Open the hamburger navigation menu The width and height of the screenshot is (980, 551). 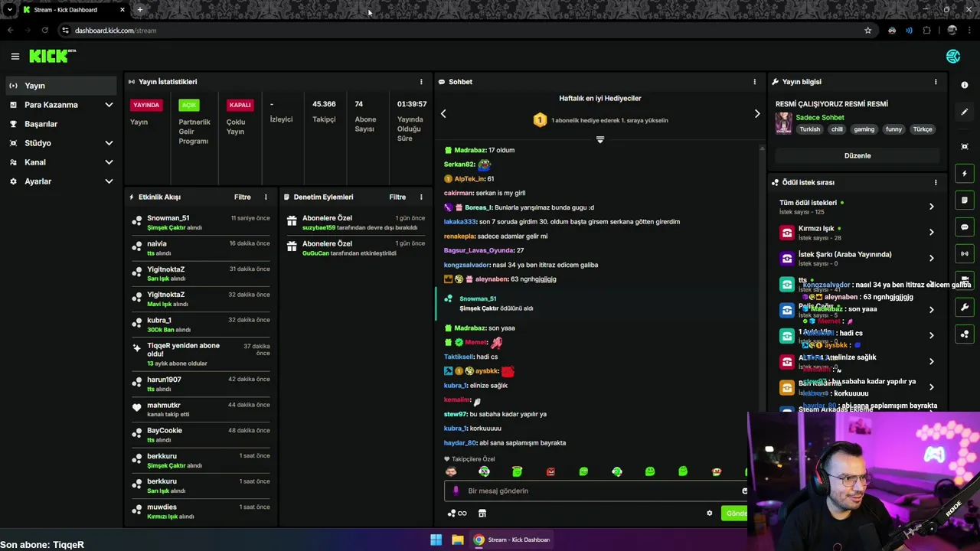pyautogui.click(x=15, y=56)
